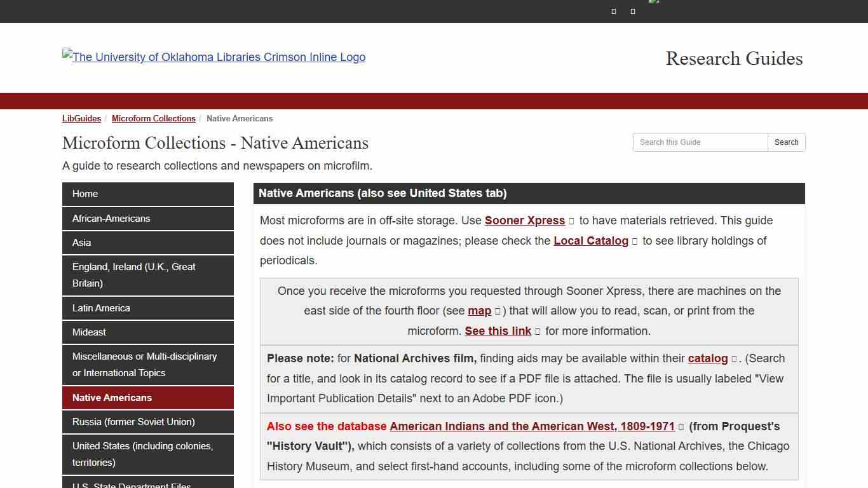
Task: Open the African-Americans section
Action: [x=147, y=218]
